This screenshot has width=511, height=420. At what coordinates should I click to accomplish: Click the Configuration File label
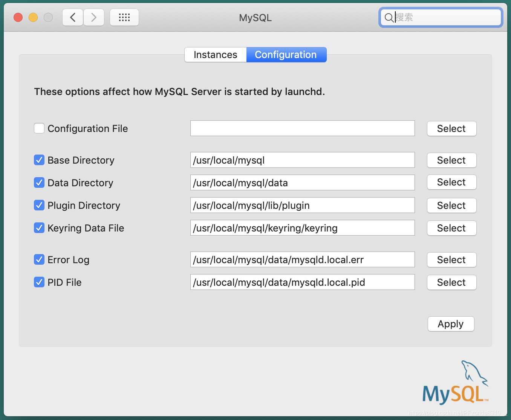click(88, 129)
